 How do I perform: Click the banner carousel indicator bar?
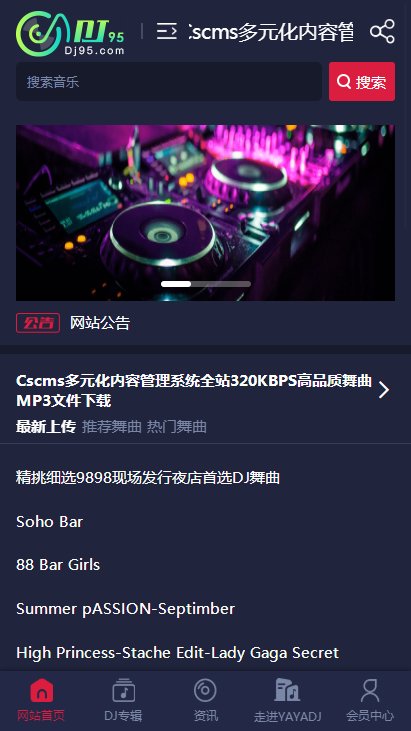pyautogui.click(x=206, y=284)
